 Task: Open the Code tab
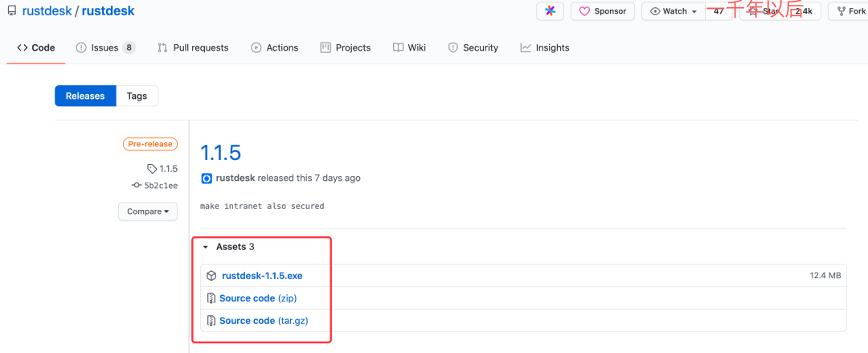click(36, 47)
